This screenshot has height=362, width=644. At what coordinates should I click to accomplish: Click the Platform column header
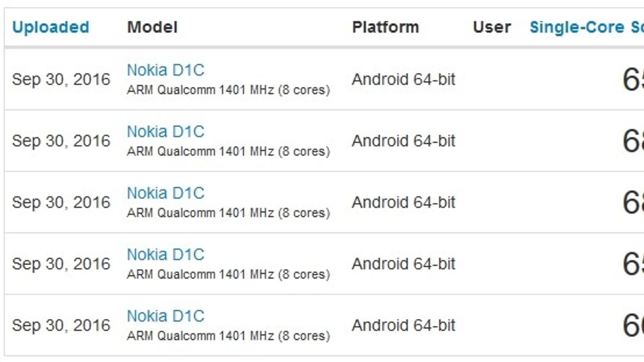click(x=385, y=27)
